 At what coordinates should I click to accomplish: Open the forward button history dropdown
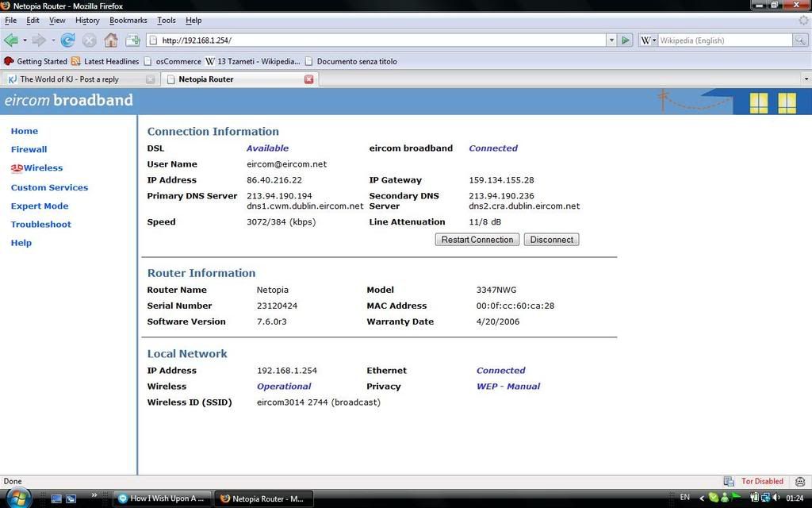click(53, 40)
